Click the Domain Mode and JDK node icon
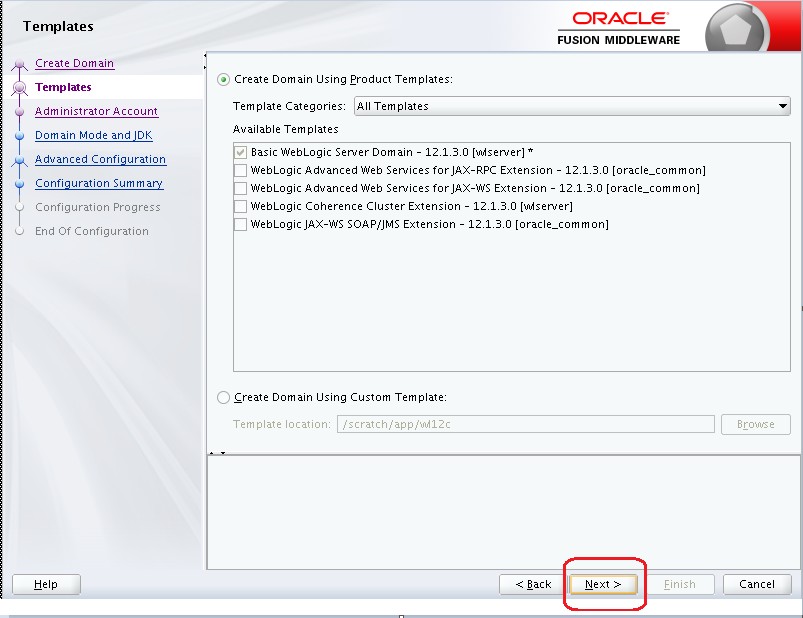 tap(19, 136)
